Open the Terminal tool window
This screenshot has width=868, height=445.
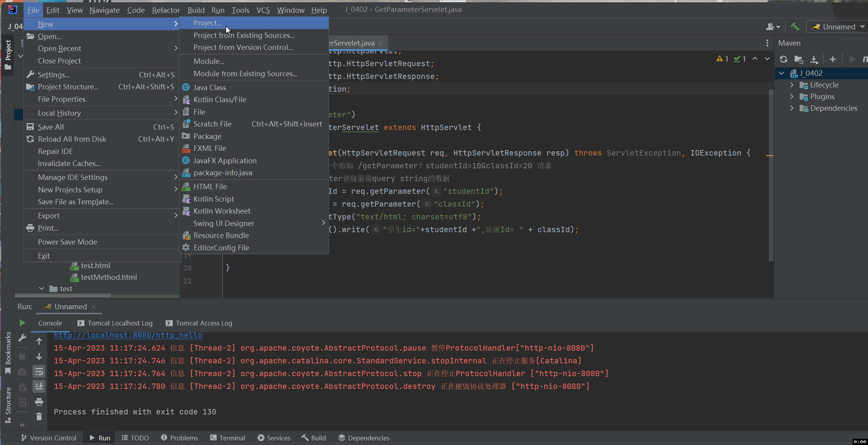click(x=228, y=438)
